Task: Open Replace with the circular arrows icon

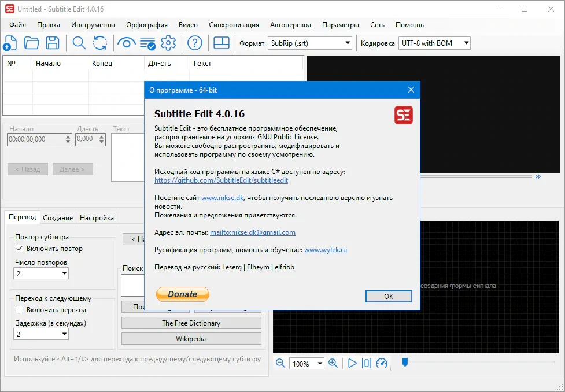Action: pos(100,43)
